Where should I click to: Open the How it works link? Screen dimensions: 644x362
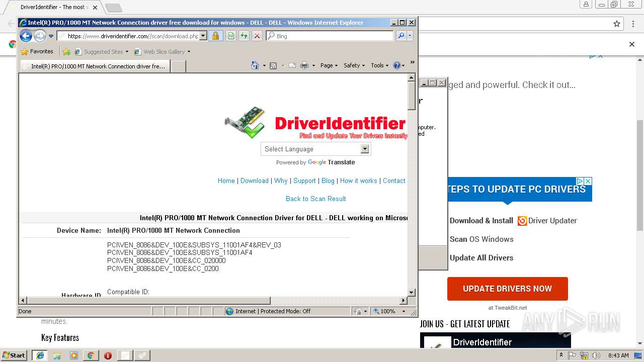[x=359, y=180]
